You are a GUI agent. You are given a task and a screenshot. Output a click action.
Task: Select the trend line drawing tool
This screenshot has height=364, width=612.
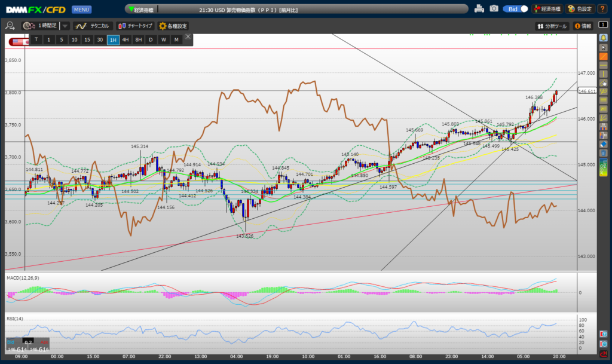coord(604,56)
